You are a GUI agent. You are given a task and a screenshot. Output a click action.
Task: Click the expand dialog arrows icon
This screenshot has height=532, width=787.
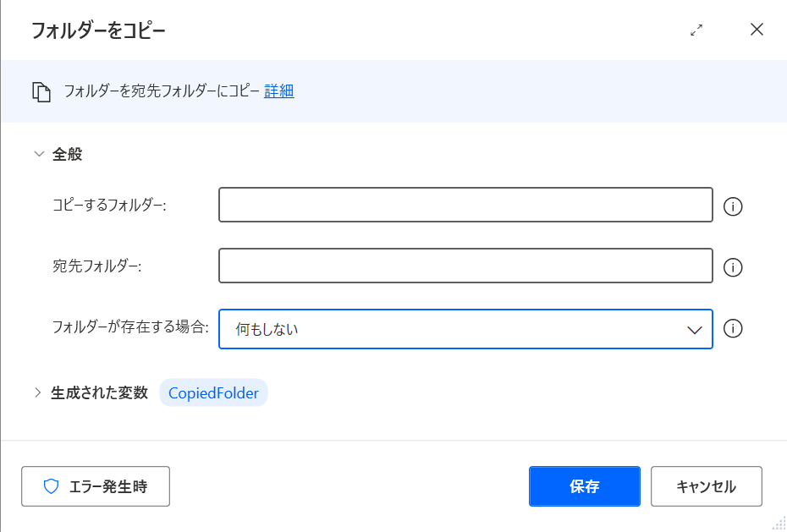click(696, 30)
